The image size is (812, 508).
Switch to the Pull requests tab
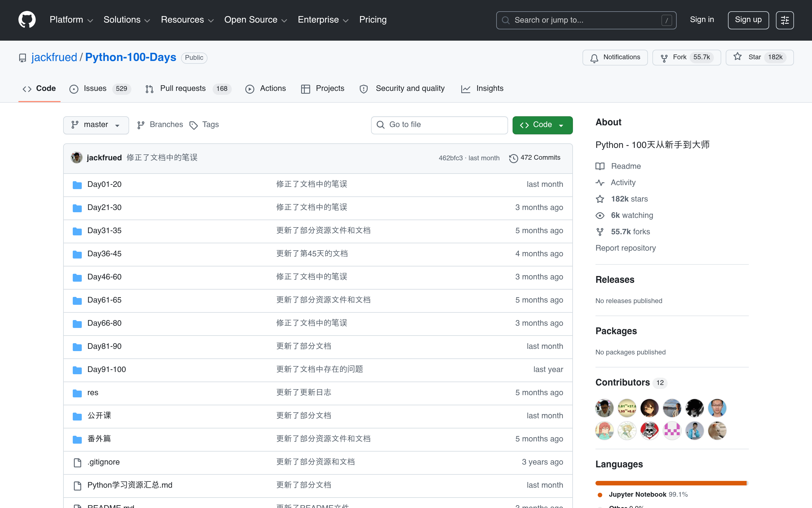pyautogui.click(x=188, y=89)
